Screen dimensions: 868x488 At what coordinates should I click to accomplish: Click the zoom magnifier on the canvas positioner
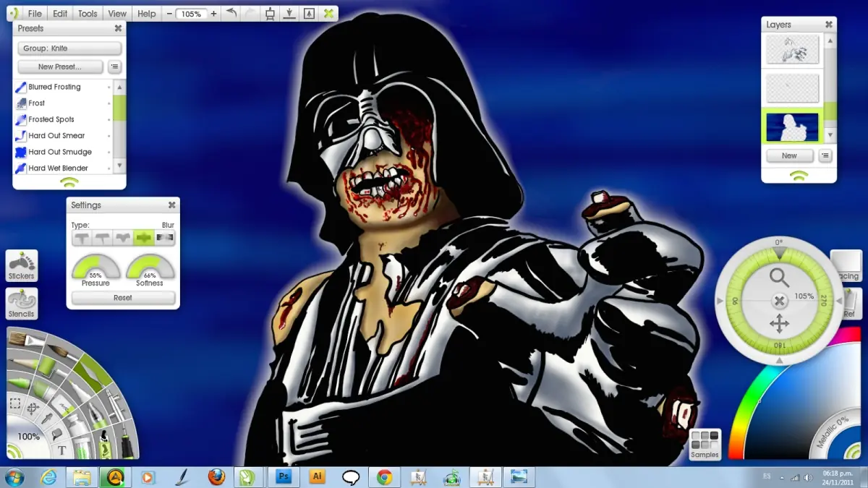pyautogui.click(x=779, y=277)
